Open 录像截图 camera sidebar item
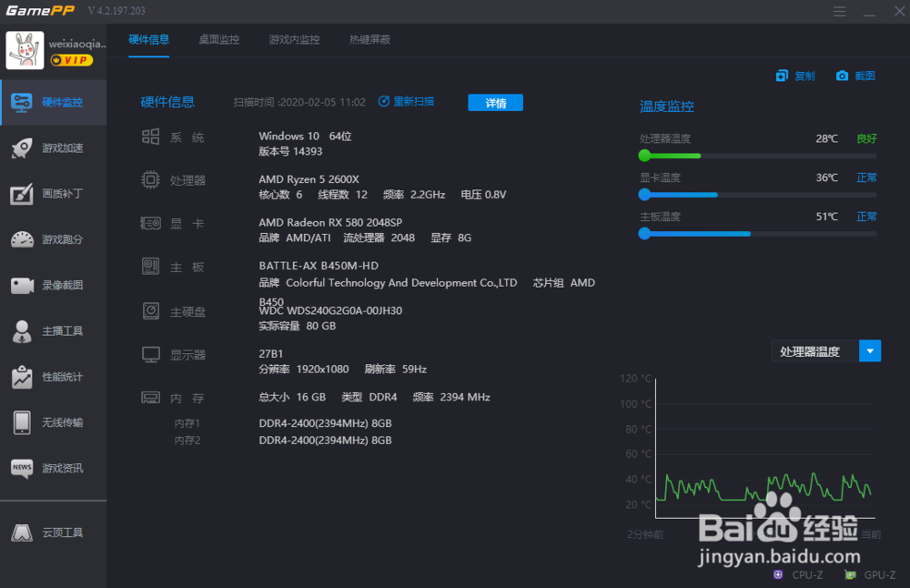This screenshot has height=588, width=910. (54, 285)
